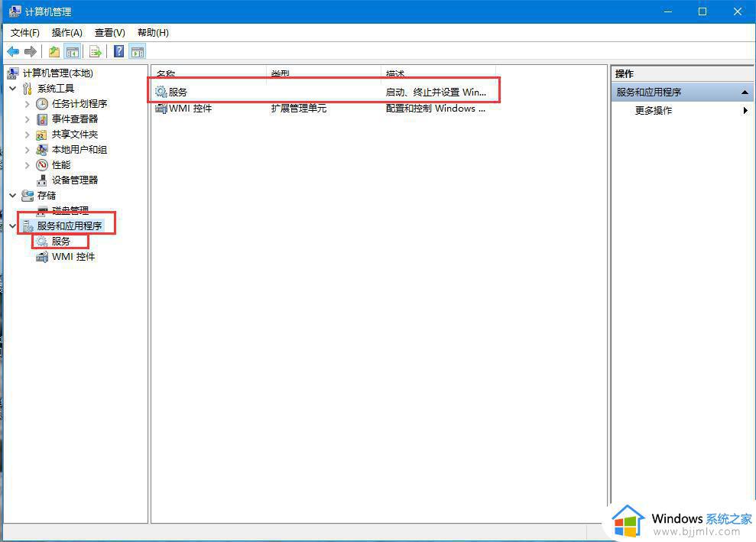Image resolution: width=756 pixels, height=542 pixels.
Task: Collapse the 系统工具 tree node
Action: click(x=13, y=89)
